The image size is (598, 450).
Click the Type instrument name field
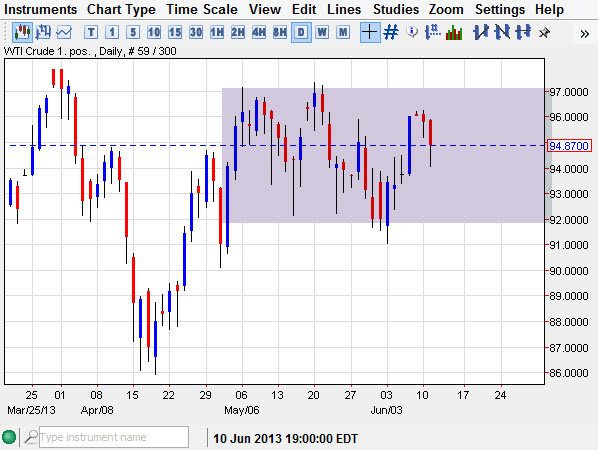click(x=114, y=437)
